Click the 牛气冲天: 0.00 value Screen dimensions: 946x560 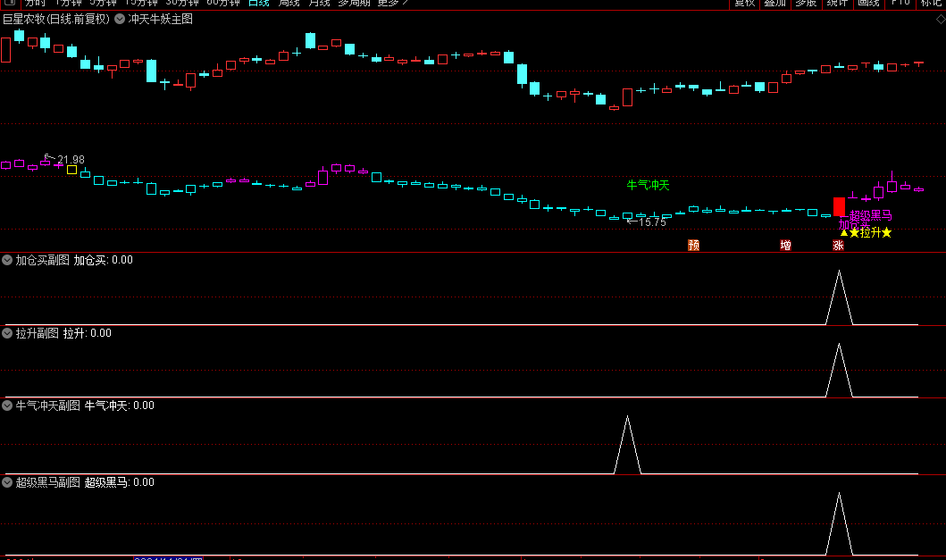pos(120,405)
